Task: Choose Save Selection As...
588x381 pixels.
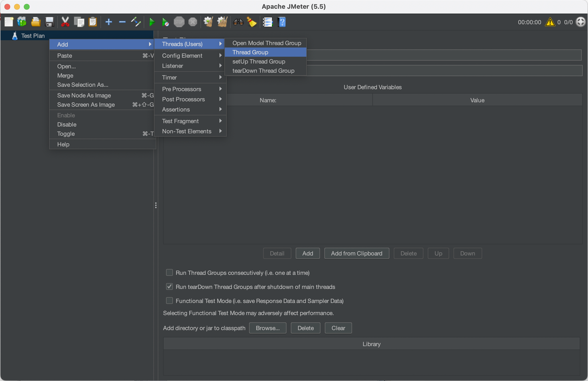Action: pos(102,84)
